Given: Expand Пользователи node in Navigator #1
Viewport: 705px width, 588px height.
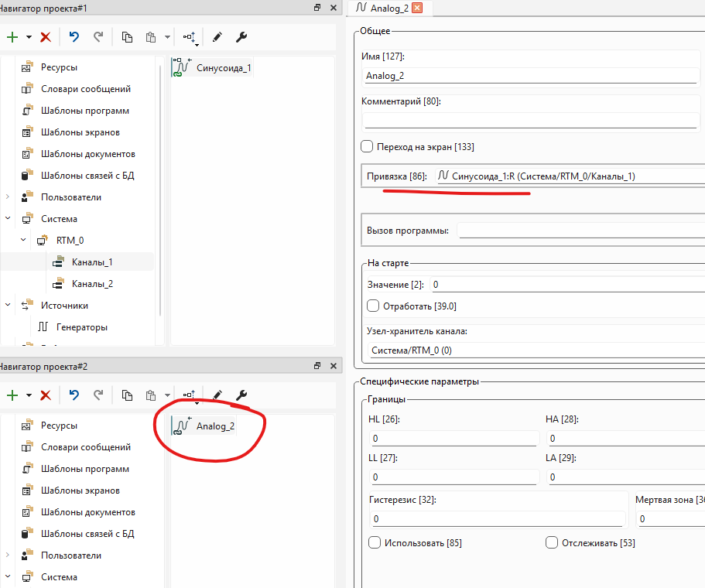Looking at the screenshot, I should coord(7,197).
